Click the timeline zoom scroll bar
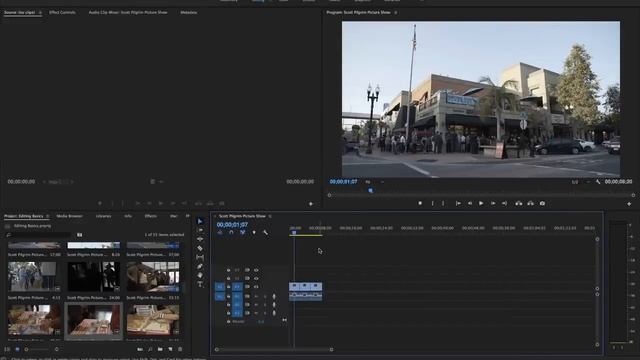 (274, 350)
